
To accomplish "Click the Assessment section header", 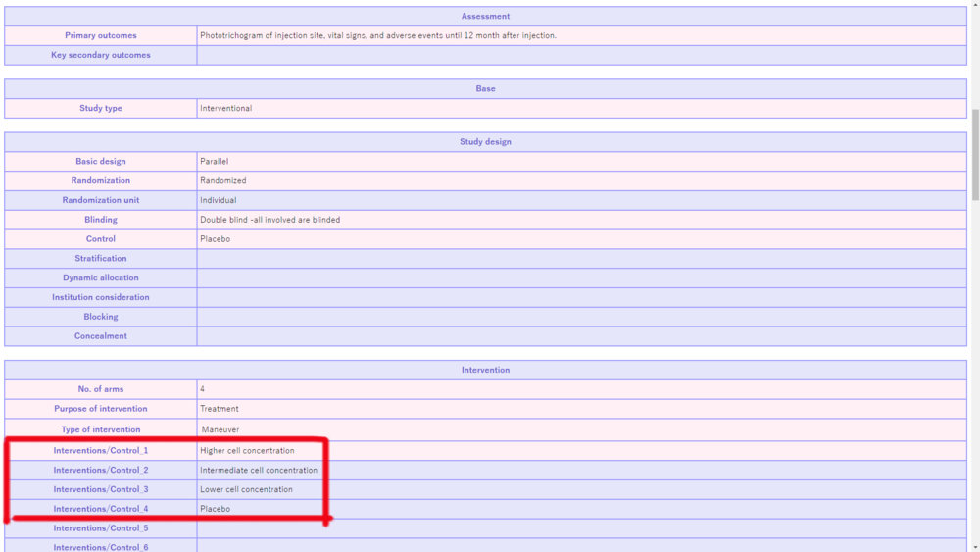I will point(485,16).
